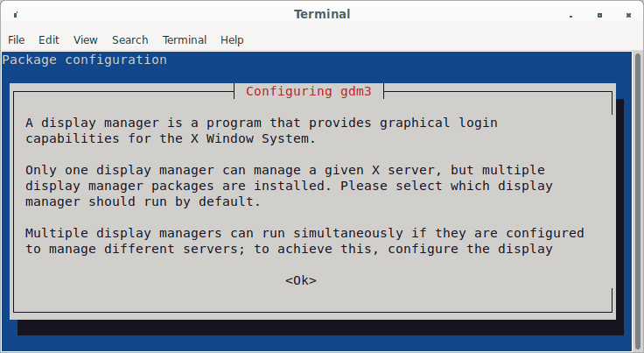This screenshot has width=644, height=353.
Task: Open the Search menu
Action: (x=130, y=40)
